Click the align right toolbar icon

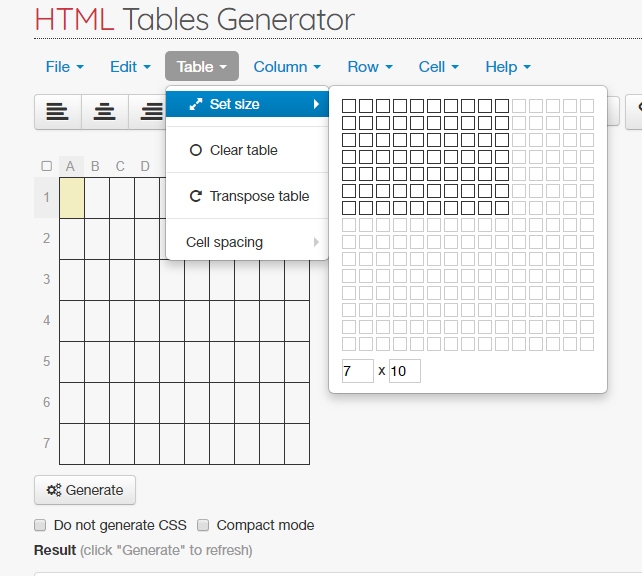[x=149, y=111]
